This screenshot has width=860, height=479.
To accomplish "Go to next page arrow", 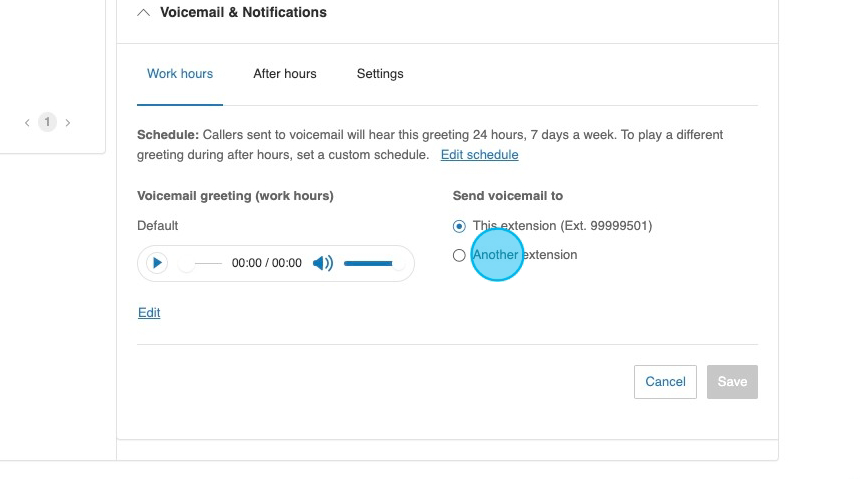I will 68,123.
